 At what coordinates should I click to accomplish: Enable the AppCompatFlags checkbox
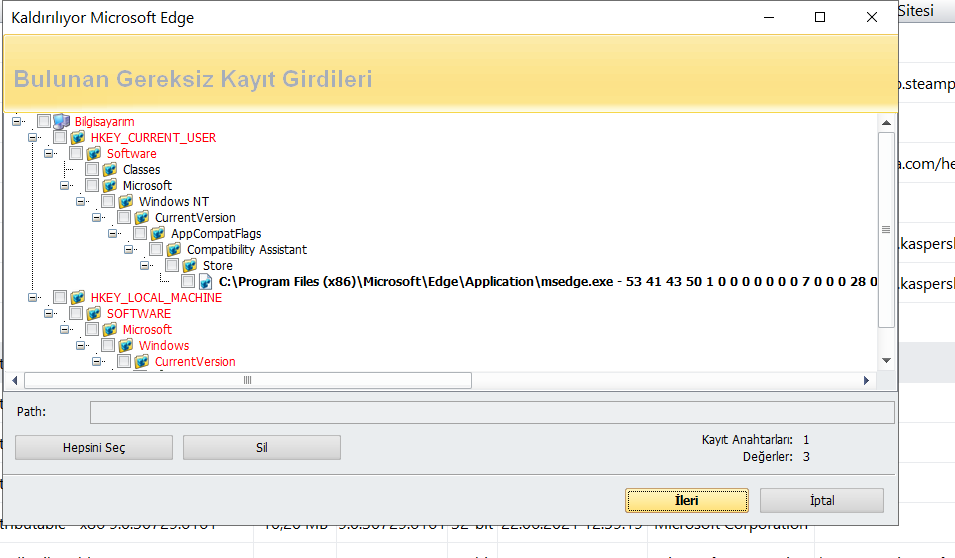(x=140, y=233)
